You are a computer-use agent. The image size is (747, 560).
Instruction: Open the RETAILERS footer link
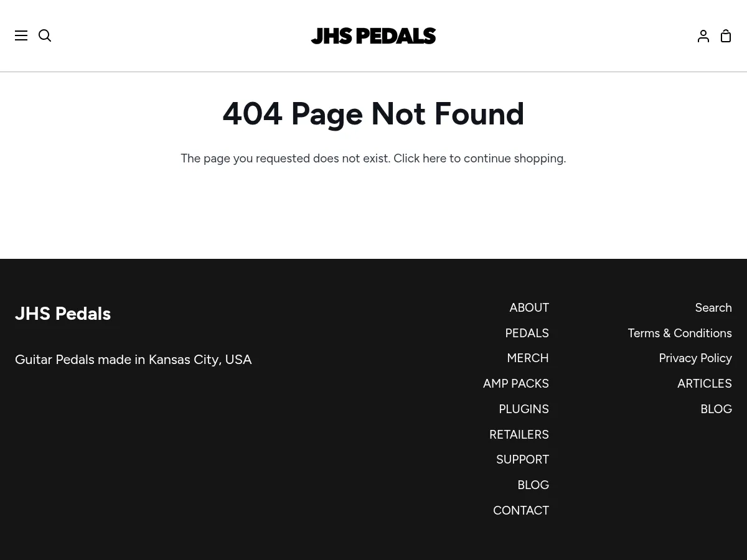(x=519, y=434)
